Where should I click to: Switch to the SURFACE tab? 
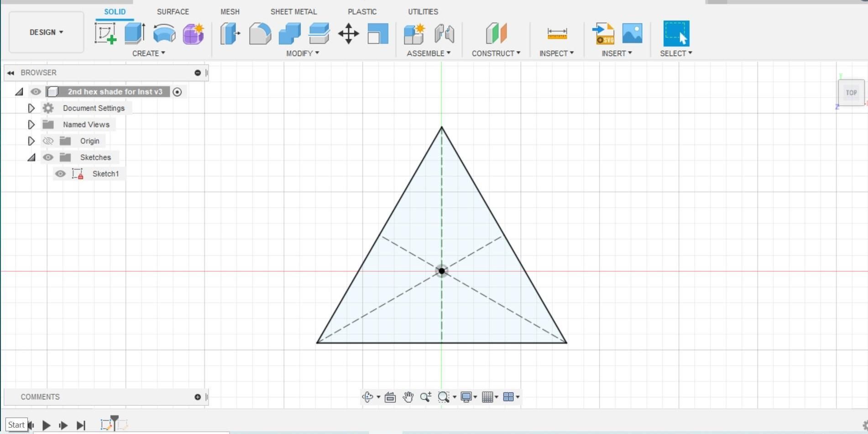point(173,11)
